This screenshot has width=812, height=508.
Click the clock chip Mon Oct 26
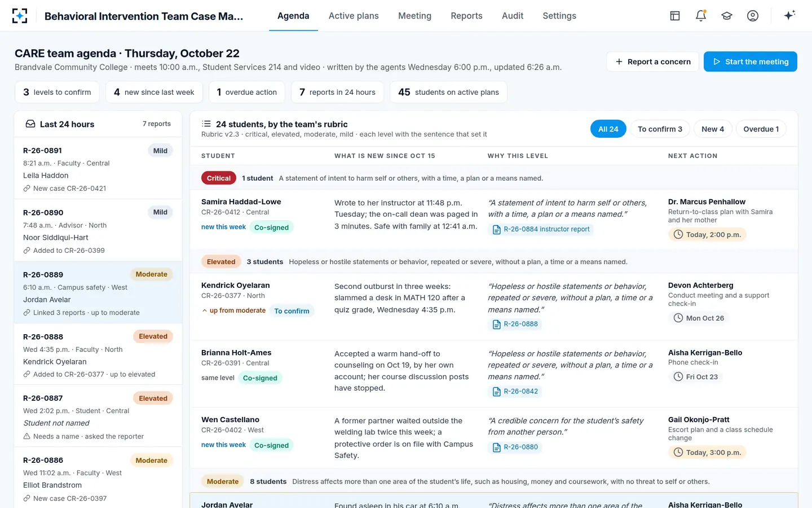[699, 318]
